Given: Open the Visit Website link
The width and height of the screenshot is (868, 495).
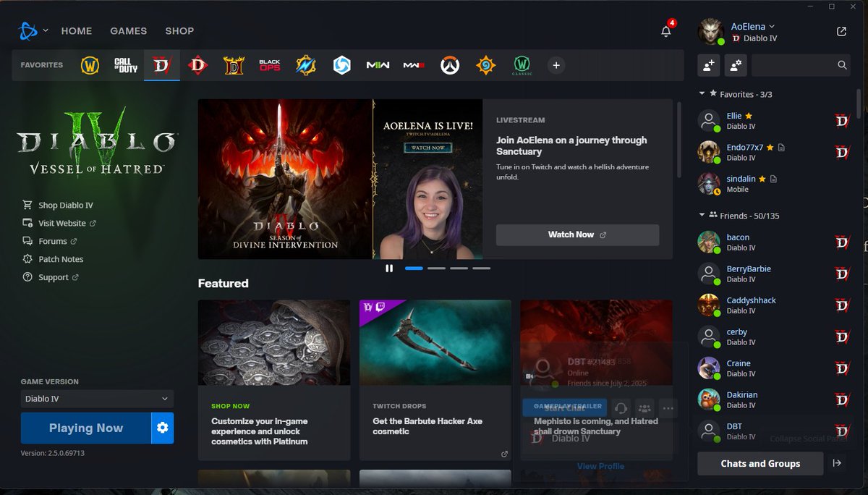Looking at the screenshot, I should [x=59, y=224].
